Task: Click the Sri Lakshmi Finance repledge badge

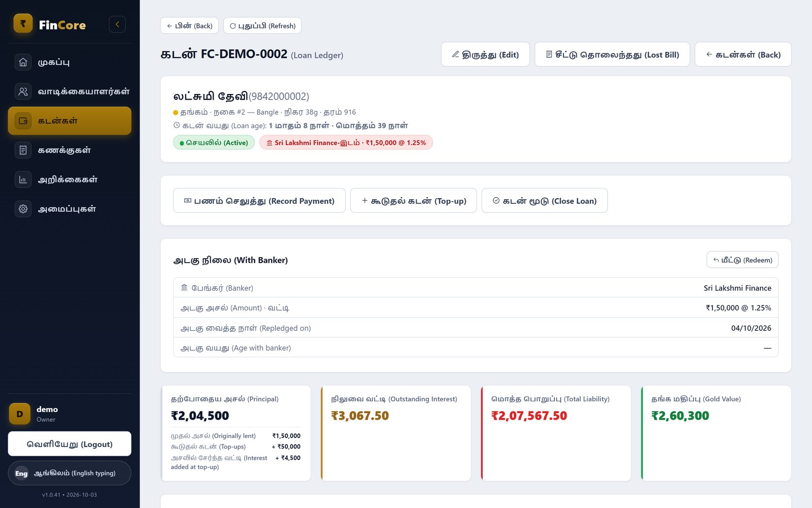Action: coord(346,143)
